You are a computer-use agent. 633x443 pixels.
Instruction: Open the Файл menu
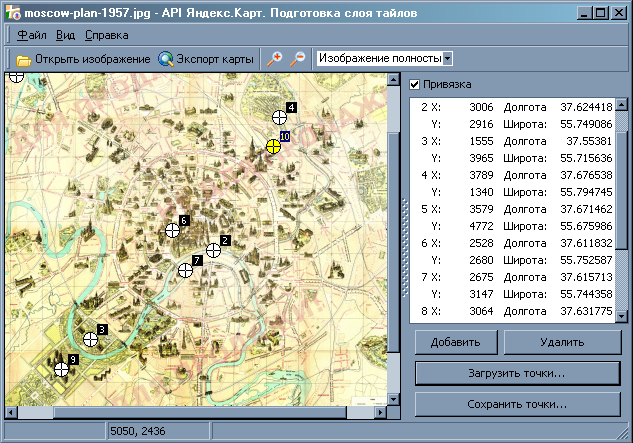32,35
